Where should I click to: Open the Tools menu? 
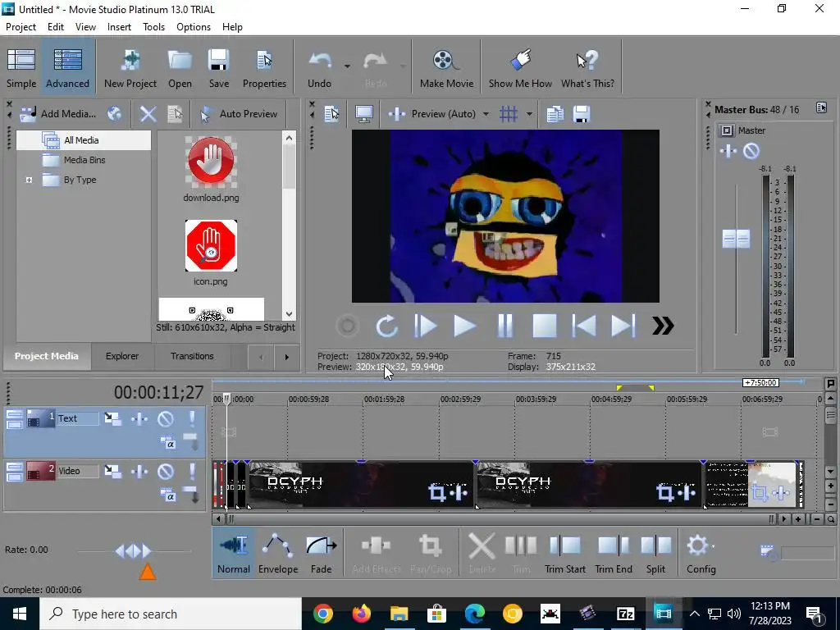coord(153,27)
